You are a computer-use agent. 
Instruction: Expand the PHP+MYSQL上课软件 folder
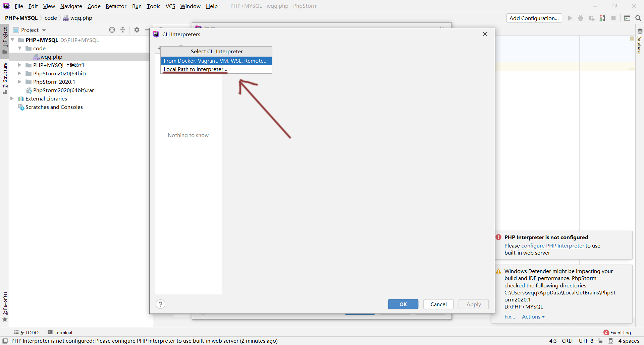pos(20,65)
